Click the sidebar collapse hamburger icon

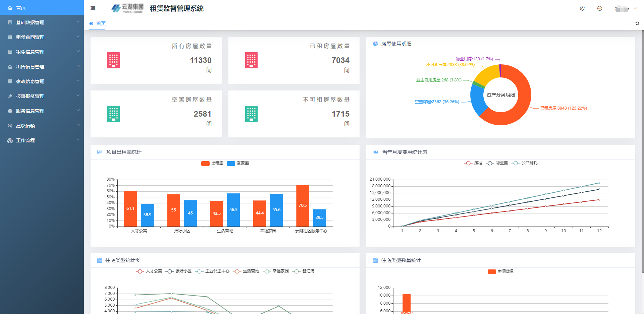point(93,8)
